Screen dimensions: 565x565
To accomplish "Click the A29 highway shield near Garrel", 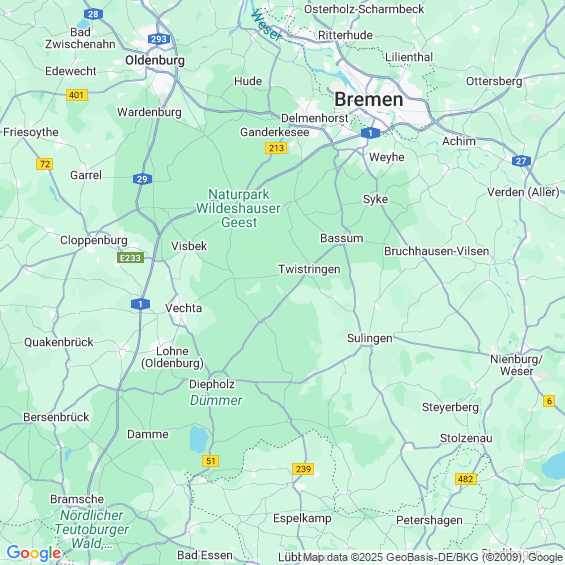I will point(142,179).
